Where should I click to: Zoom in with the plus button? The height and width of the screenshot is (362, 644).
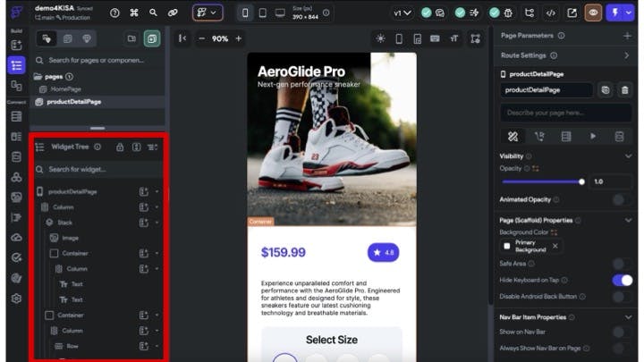[x=239, y=38]
